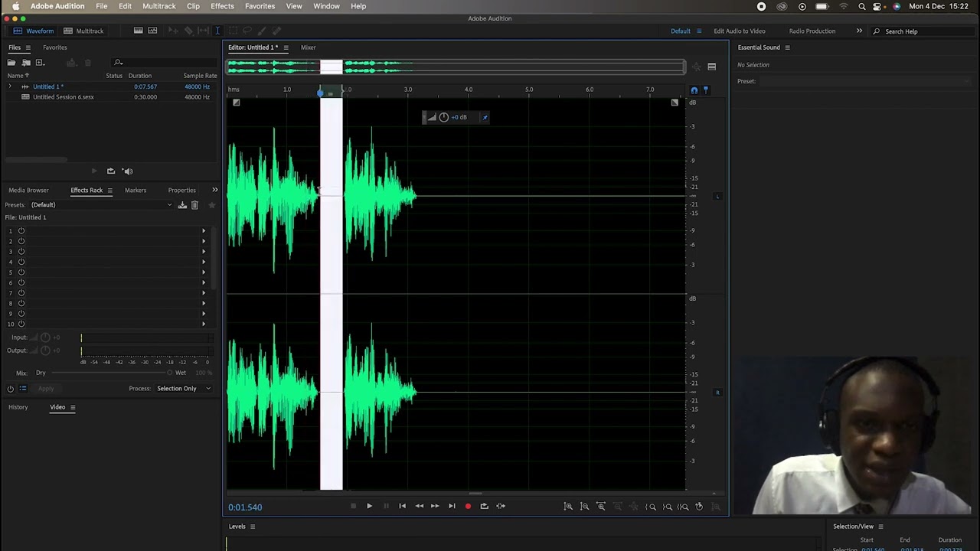Open the Multitrack menu
The width and height of the screenshot is (980, 551).
coord(158,6)
